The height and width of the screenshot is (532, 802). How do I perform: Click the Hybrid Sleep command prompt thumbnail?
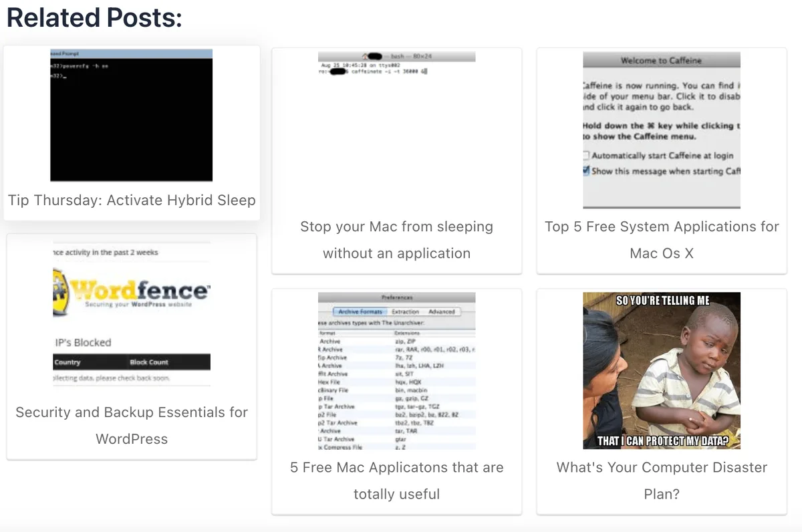132,115
